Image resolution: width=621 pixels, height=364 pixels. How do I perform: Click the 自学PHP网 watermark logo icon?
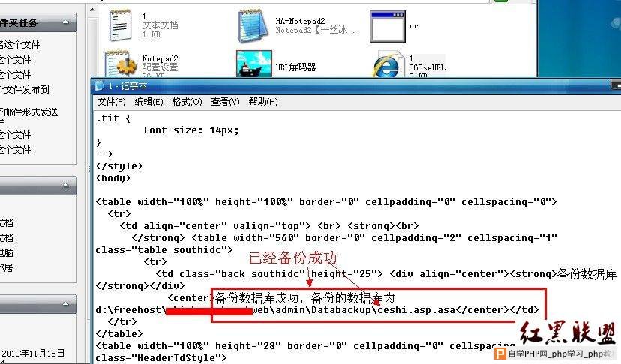point(500,354)
